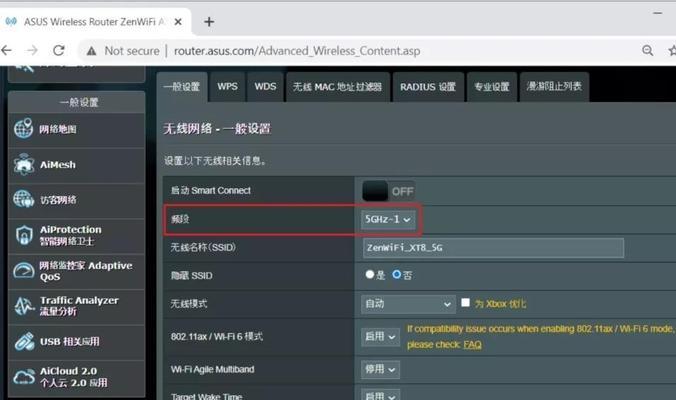Click the 访客网络 menu label
This screenshot has width=676, height=400.
[58, 200]
